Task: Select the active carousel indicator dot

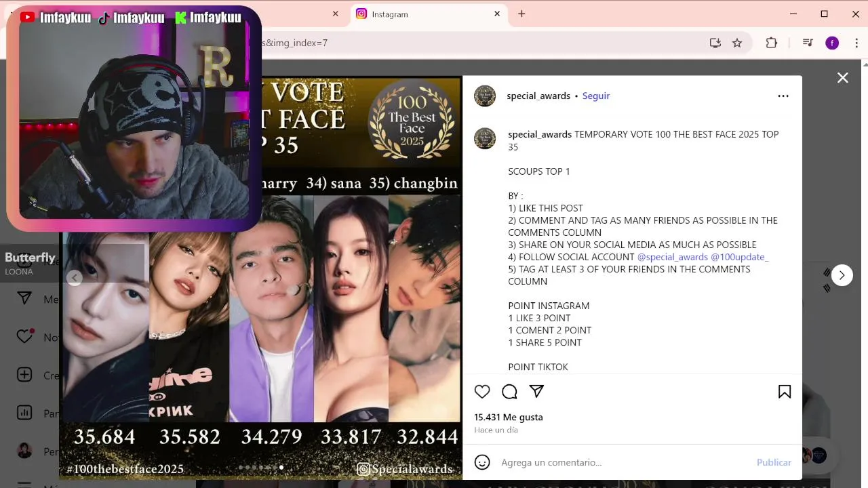Action: click(x=281, y=467)
